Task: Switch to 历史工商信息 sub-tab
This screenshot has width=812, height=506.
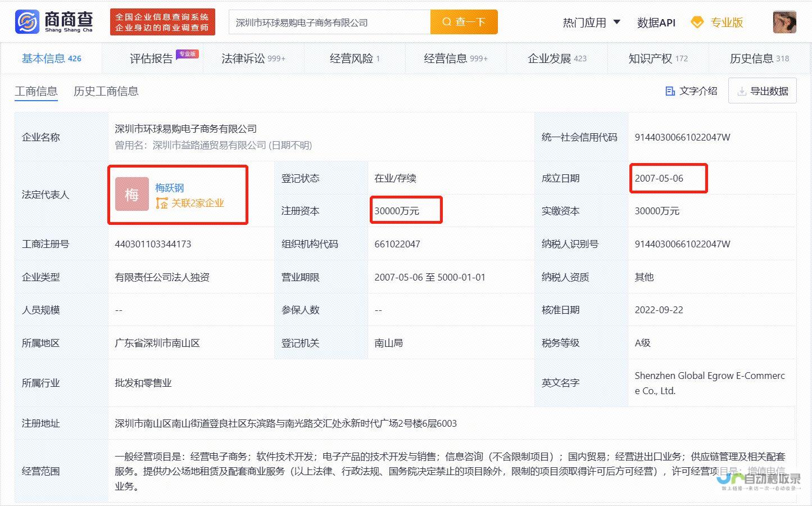Action: [x=106, y=91]
